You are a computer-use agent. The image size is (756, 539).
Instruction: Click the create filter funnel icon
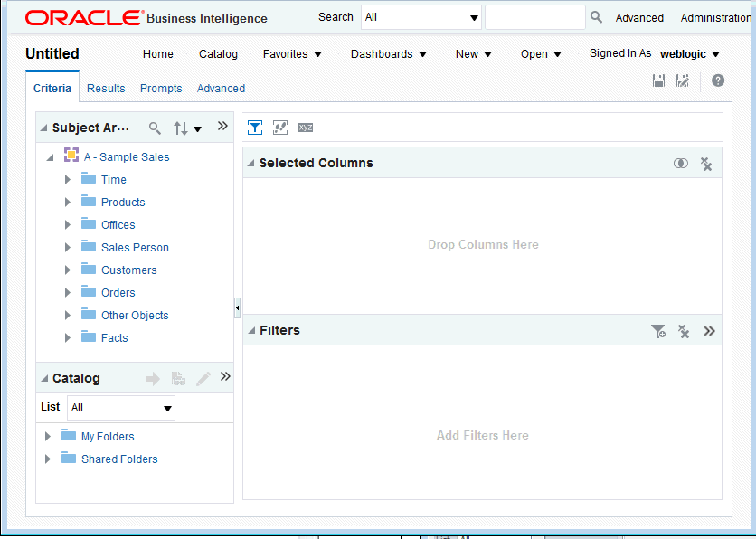(658, 331)
